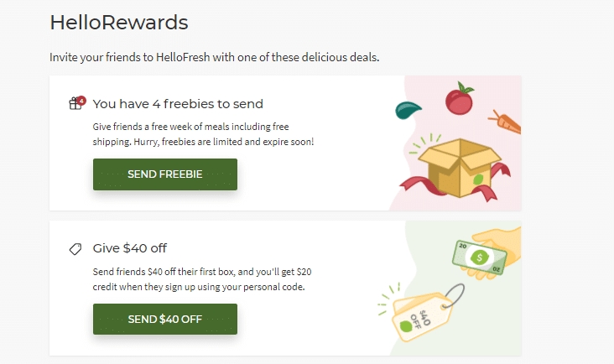The width and height of the screenshot is (614, 364).
Task: Click the red apple illustration
Action: click(x=458, y=99)
